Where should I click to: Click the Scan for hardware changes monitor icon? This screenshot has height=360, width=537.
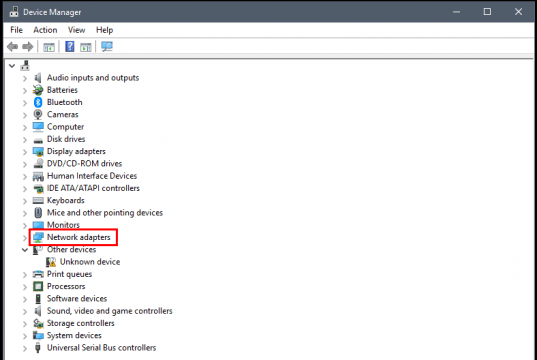pyautogui.click(x=107, y=47)
